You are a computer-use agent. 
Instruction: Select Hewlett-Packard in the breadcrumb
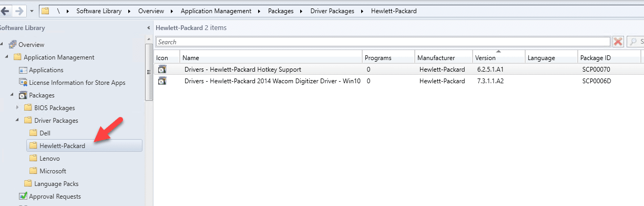pos(394,11)
